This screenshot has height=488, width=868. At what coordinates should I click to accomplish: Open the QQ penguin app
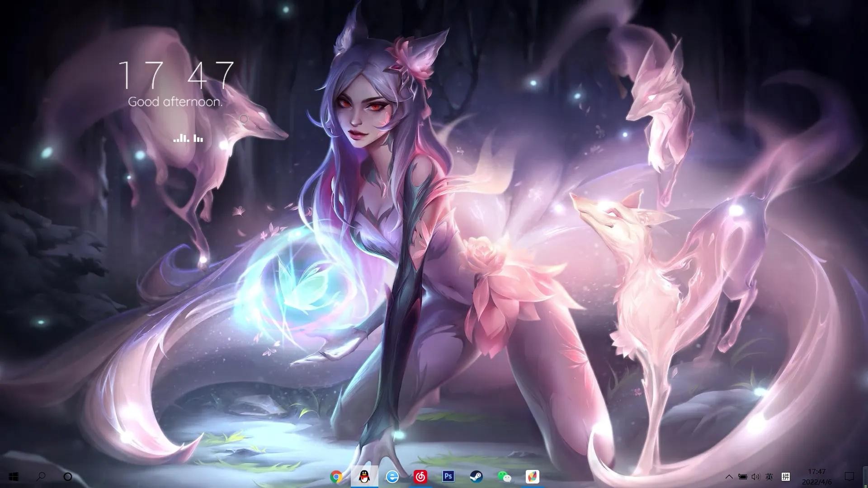[x=364, y=477]
